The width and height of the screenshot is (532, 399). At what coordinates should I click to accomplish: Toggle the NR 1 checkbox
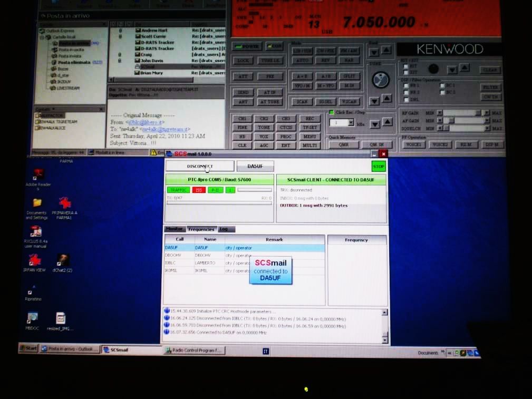click(x=406, y=85)
